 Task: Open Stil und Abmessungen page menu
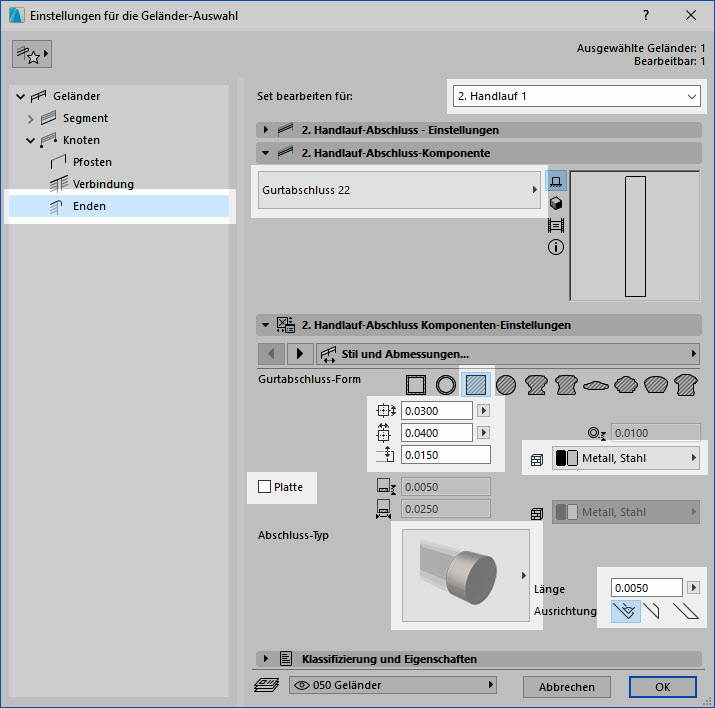pos(508,354)
